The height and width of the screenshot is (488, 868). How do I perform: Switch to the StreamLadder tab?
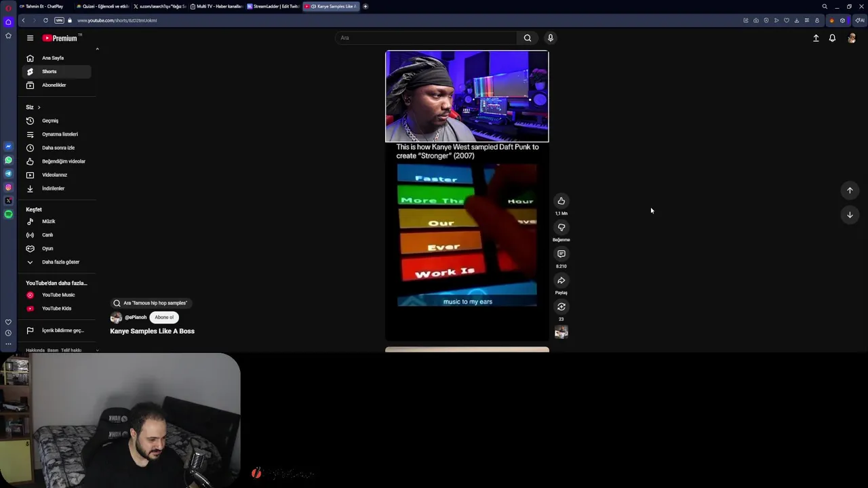[273, 6]
